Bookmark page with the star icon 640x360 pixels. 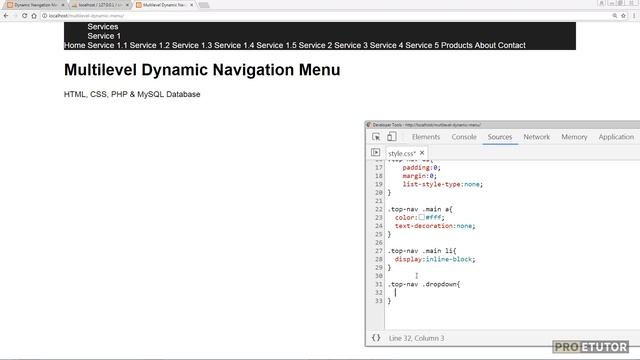coord(623,16)
